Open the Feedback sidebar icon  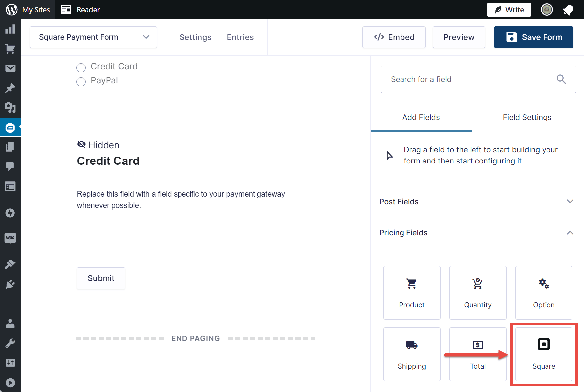pos(10,187)
